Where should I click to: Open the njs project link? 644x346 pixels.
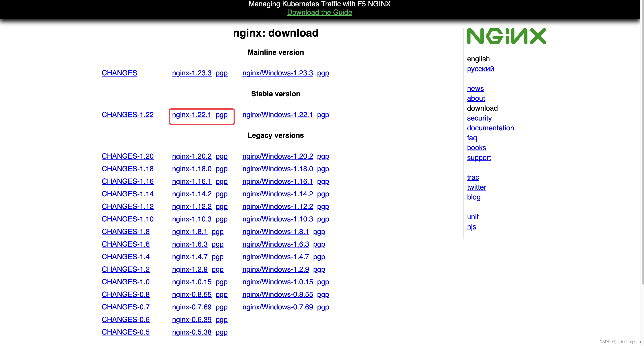pyautogui.click(x=471, y=227)
